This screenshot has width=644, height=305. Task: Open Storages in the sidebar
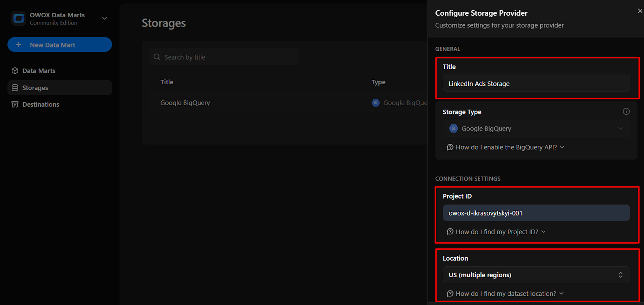[x=60, y=88]
